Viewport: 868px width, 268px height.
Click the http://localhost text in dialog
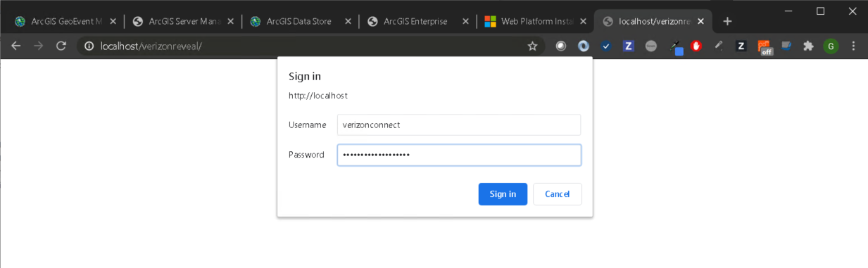coord(318,96)
